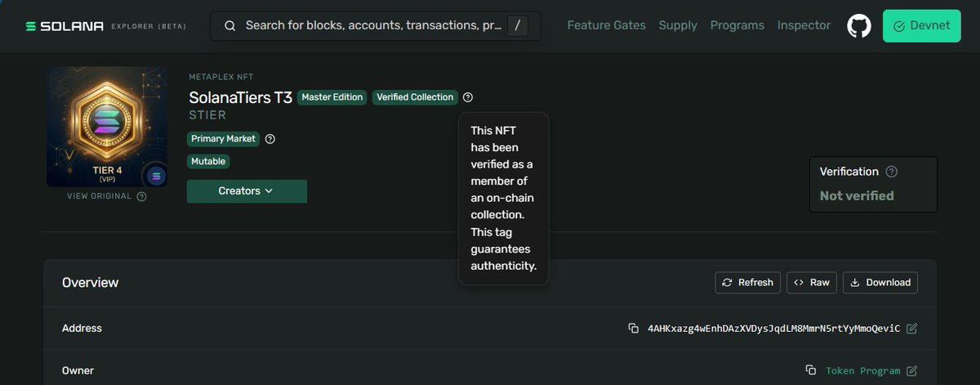Click the STIER symbol text
The height and width of the screenshot is (385, 980).
(x=207, y=115)
